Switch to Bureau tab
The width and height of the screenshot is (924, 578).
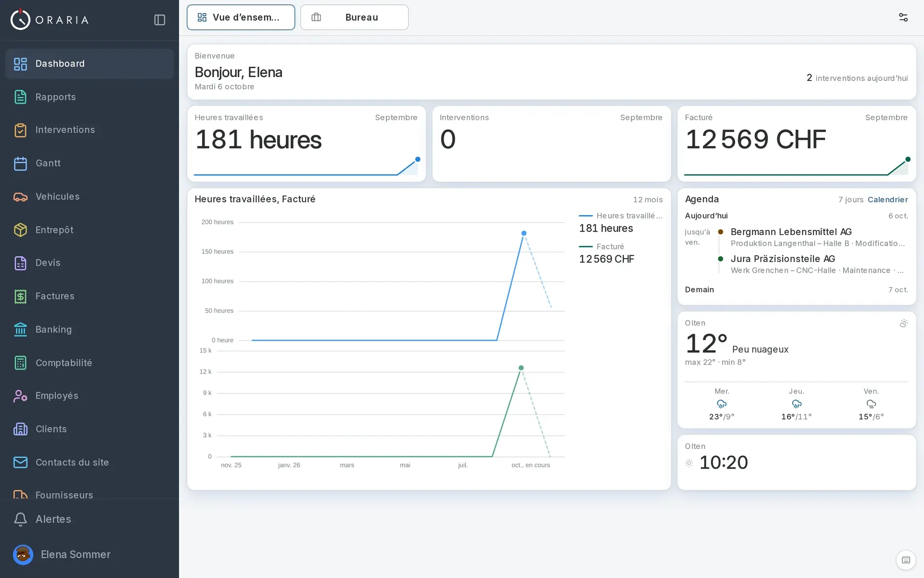tap(354, 17)
